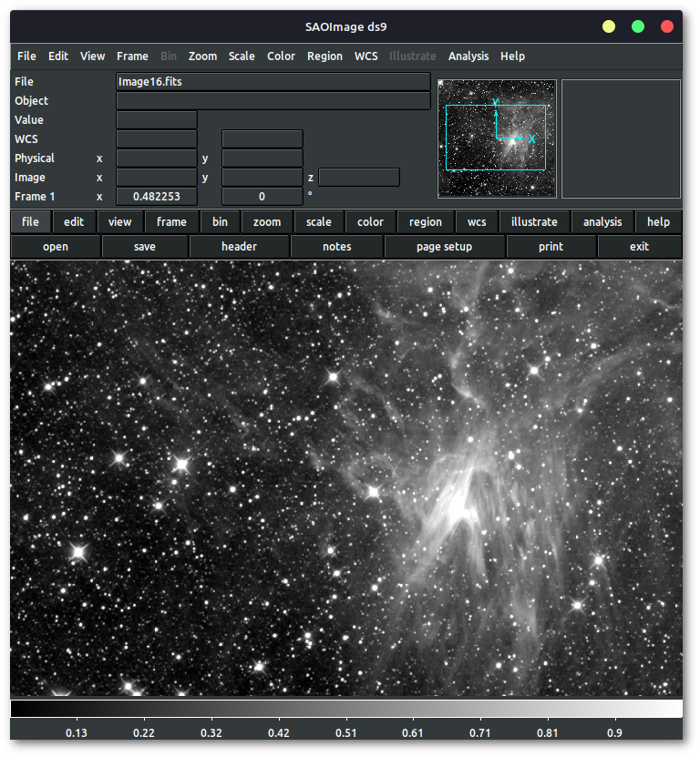Click the grayscale colorbar gradient
Screen dimensions: 700x757
(346, 709)
